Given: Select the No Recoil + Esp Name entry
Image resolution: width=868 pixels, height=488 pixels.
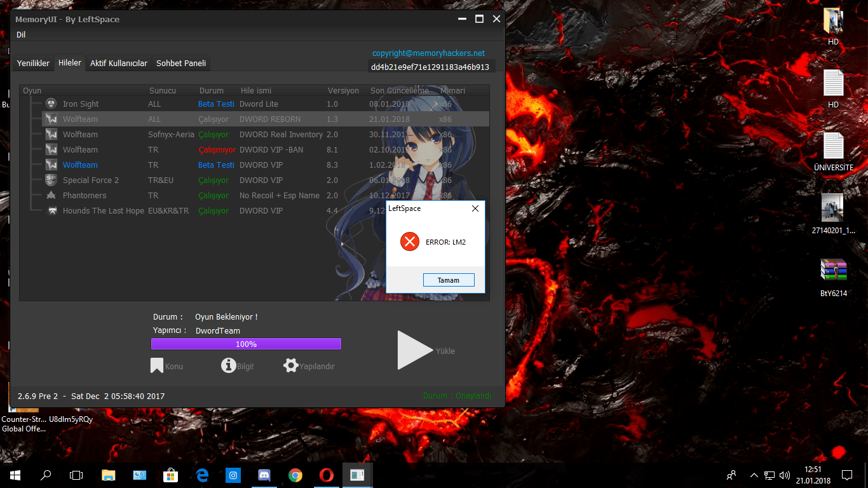Looking at the screenshot, I should pyautogui.click(x=280, y=195).
